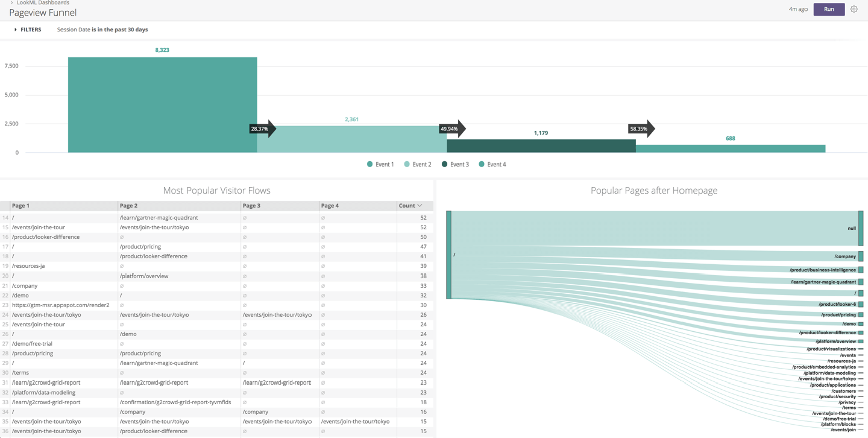Sort by Count column header

pyautogui.click(x=410, y=206)
